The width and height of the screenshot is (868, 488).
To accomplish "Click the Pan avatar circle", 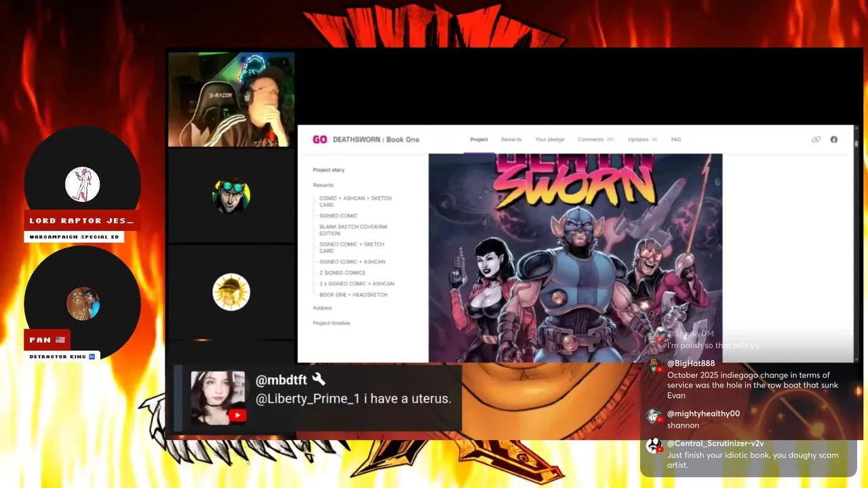I will point(83,304).
